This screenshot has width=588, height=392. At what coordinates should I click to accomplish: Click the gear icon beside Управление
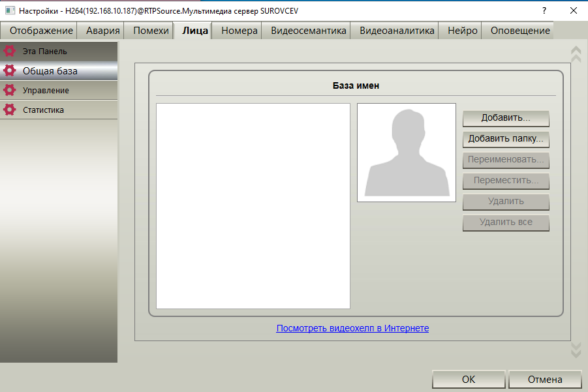click(9, 90)
